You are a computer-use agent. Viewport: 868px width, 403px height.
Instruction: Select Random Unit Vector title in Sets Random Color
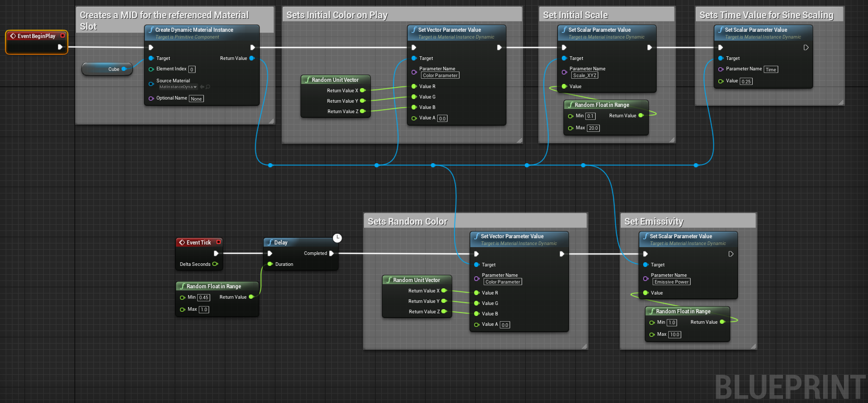[416, 280]
